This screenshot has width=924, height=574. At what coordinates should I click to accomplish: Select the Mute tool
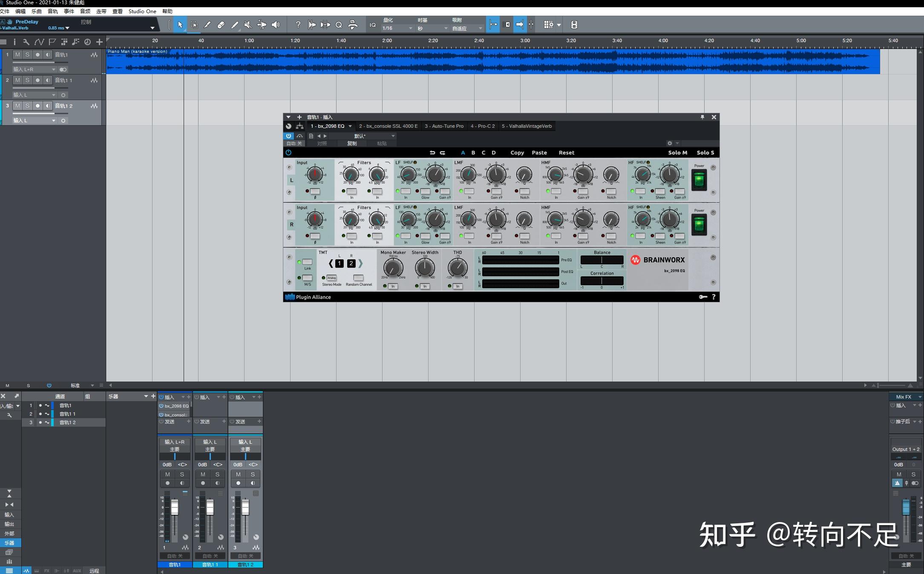tap(248, 25)
